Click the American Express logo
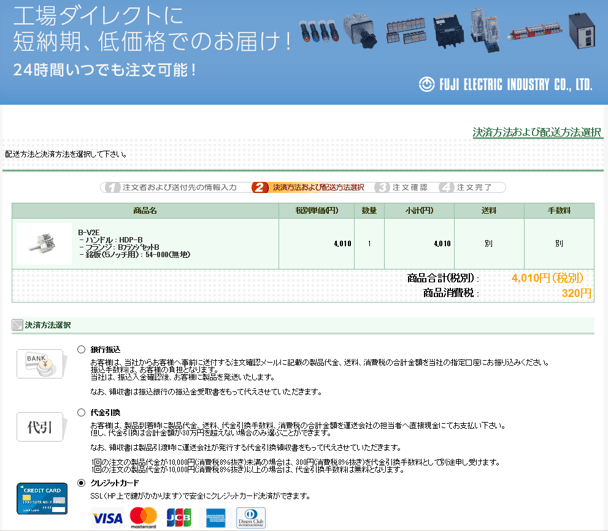This screenshot has width=608, height=531. pos(216,518)
